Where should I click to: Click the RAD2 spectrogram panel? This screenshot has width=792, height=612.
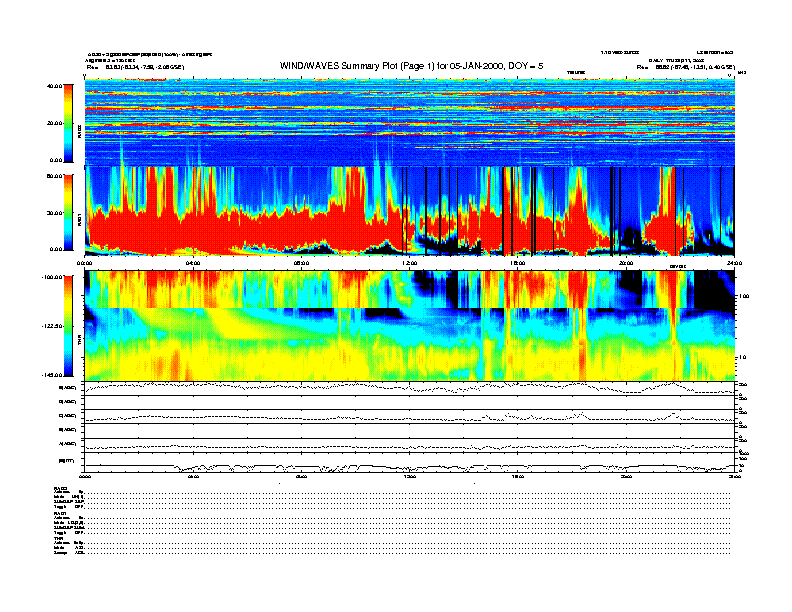[x=409, y=123]
